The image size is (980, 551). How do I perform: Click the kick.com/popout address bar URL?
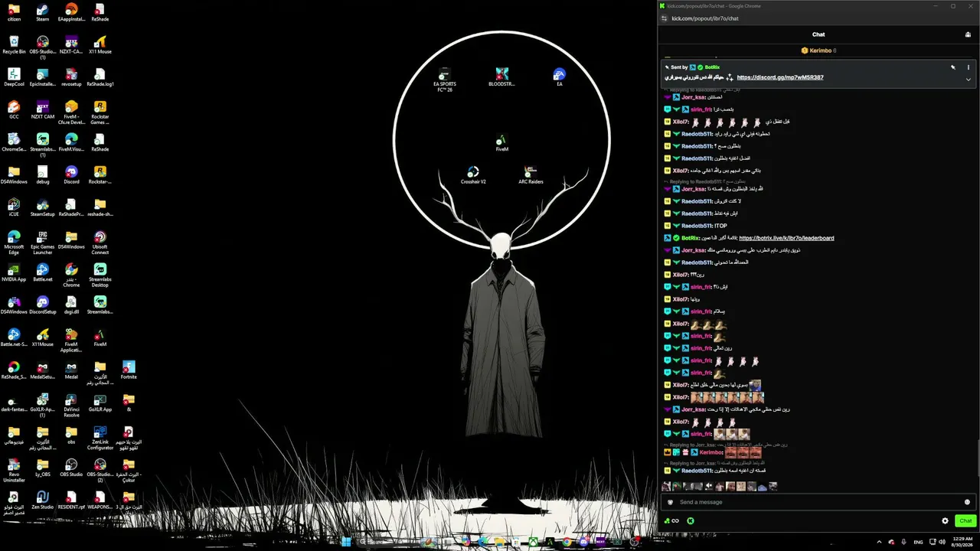[x=705, y=18]
